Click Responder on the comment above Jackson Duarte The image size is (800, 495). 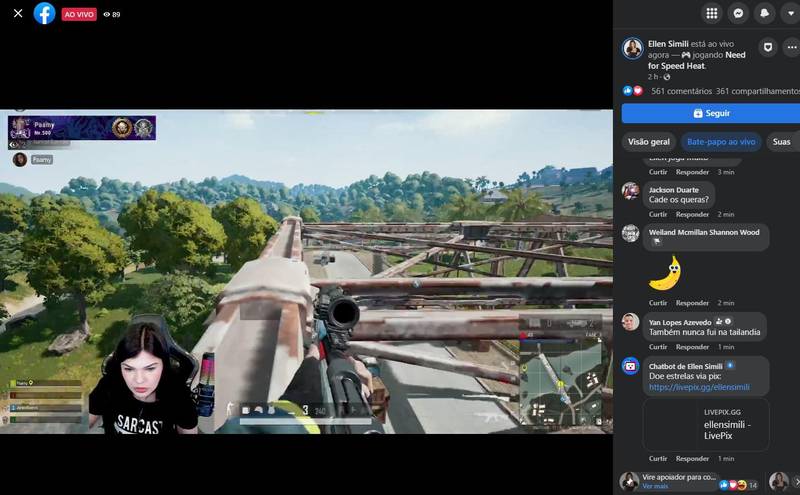[692, 172]
